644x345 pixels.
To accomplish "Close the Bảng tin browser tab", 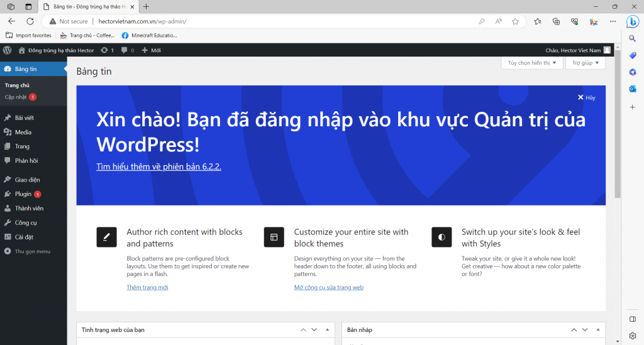I will tap(132, 6).
